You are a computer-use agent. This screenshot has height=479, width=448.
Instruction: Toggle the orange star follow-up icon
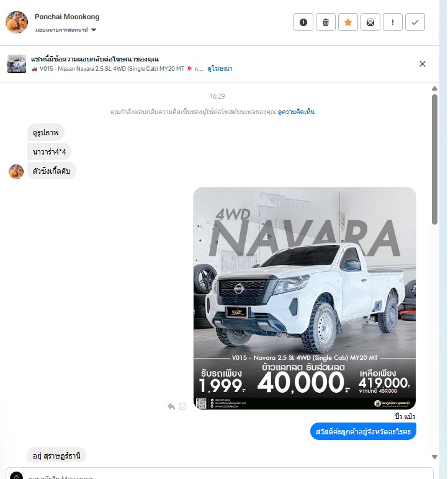(x=347, y=22)
